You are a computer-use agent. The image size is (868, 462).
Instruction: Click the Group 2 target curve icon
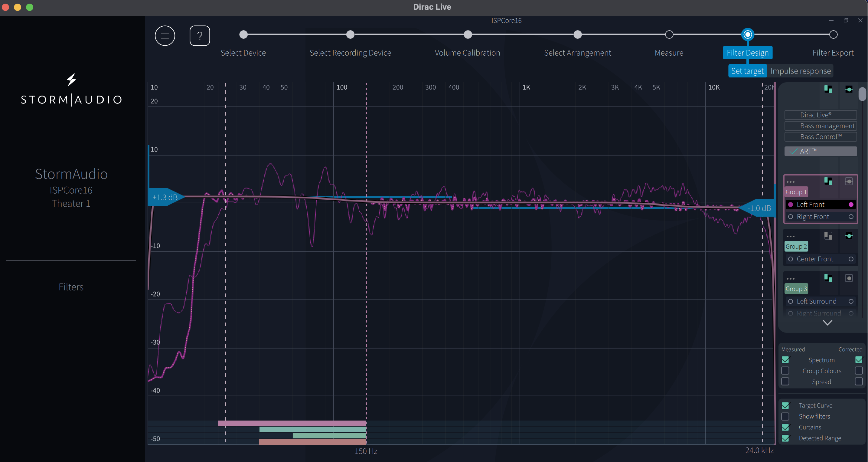(828, 236)
